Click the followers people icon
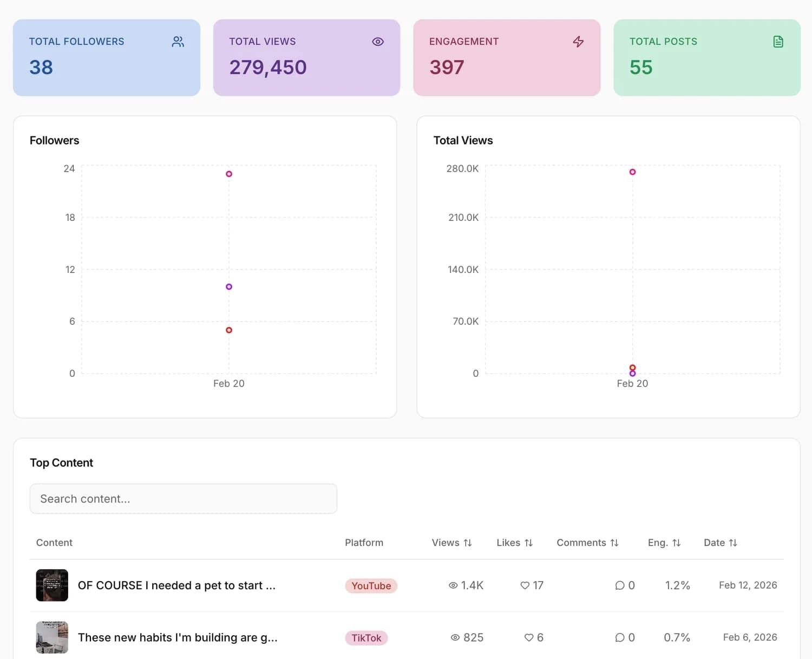Viewport: 812px width, 659px height. point(178,42)
